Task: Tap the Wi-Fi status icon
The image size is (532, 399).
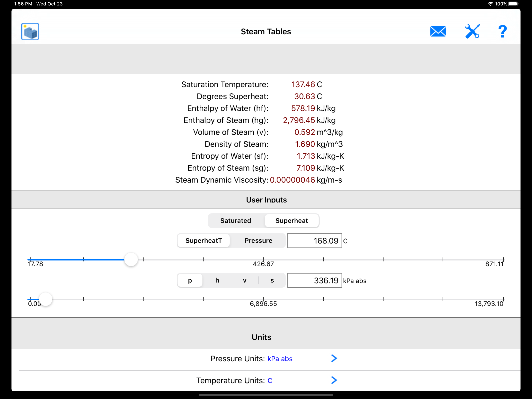Action: [x=490, y=4]
